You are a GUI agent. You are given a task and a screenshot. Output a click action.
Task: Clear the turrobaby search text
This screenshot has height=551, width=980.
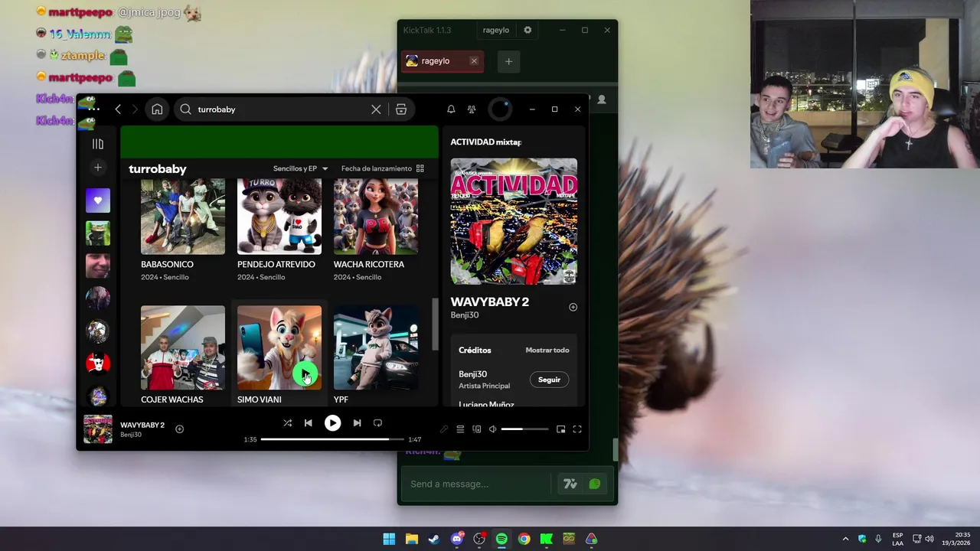[376, 109]
